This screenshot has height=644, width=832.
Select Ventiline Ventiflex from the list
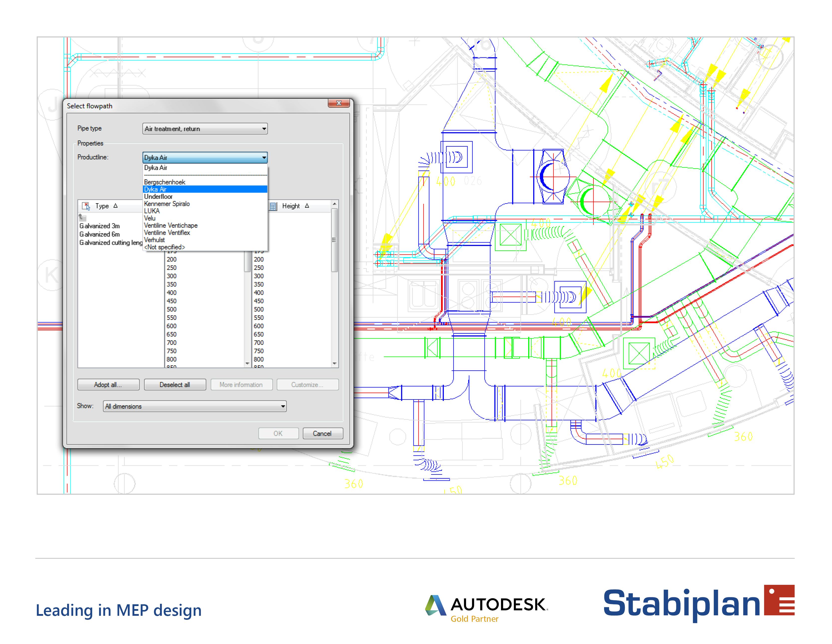[x=167, y=233]
